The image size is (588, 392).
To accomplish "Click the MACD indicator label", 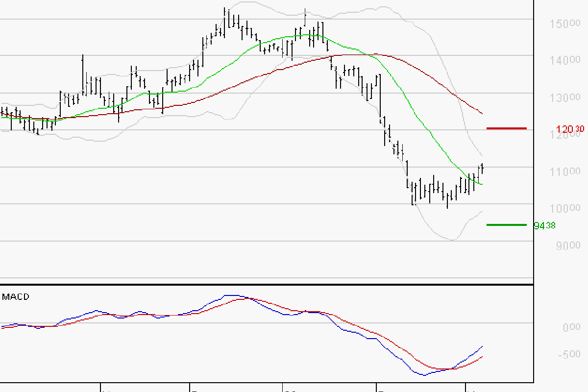I will 16,297.
